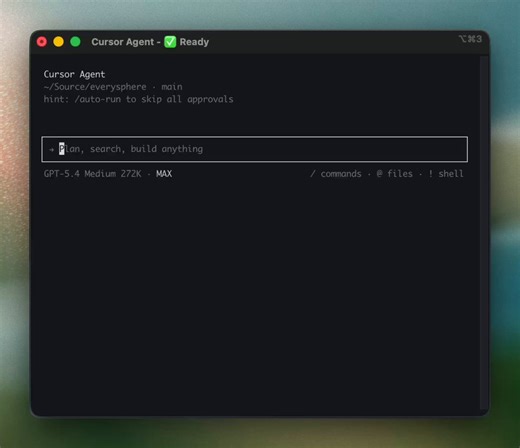
Task: Click the keyboard shortcut indicator in title bar
Action: tap(470, 39)
